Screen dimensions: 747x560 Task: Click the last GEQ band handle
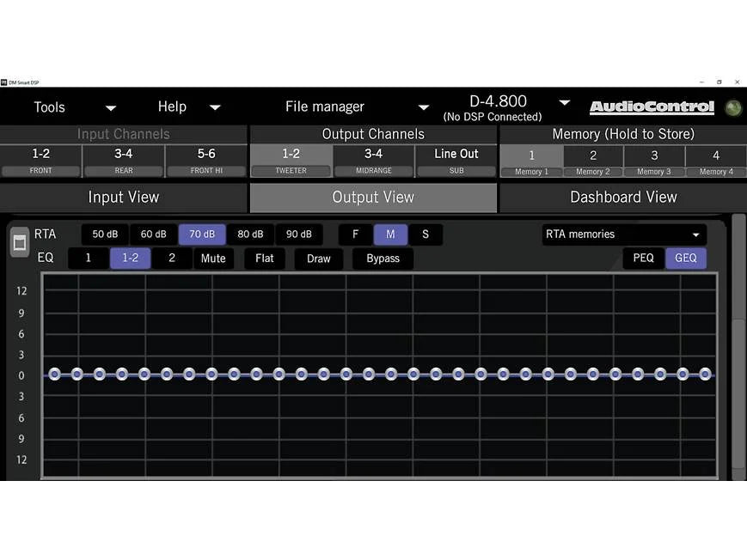[x=705, y=374]
